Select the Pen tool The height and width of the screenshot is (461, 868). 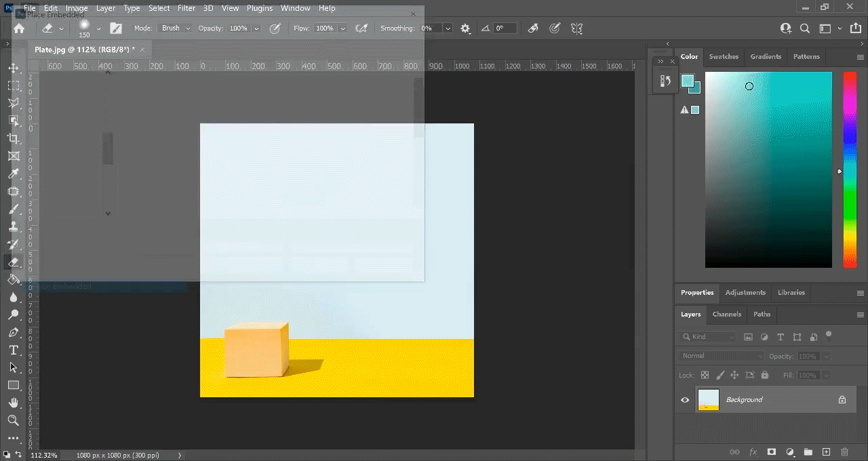coord(14,332)
